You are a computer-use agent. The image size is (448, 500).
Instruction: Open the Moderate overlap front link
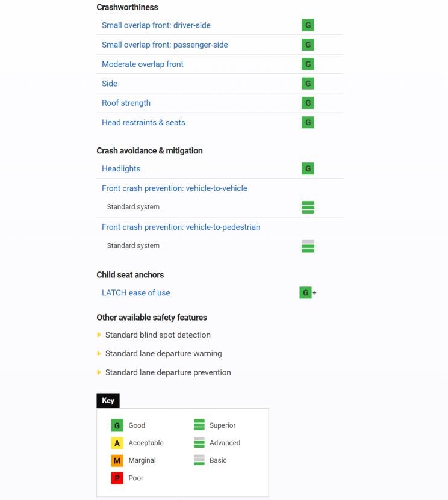pyautogui.click(x=142, y=64)
